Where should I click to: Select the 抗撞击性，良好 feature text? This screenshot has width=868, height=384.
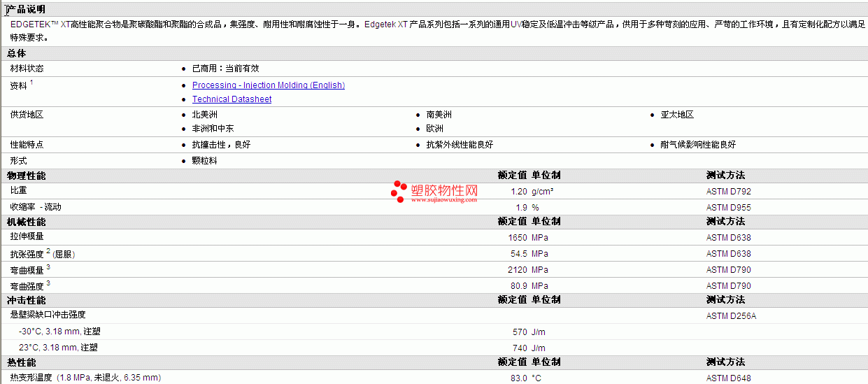coord(221,145)
